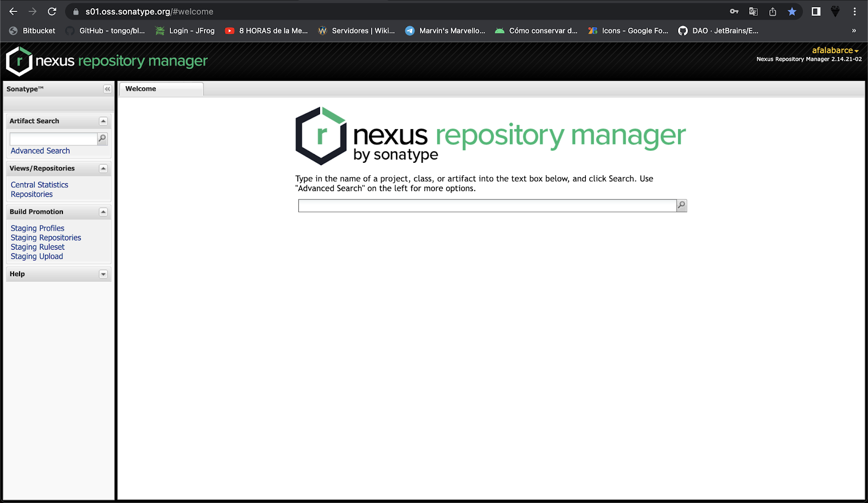This screenshot has height=503, width=868.
Task: Open Staging Profiles
Action: tap(37, 228)
